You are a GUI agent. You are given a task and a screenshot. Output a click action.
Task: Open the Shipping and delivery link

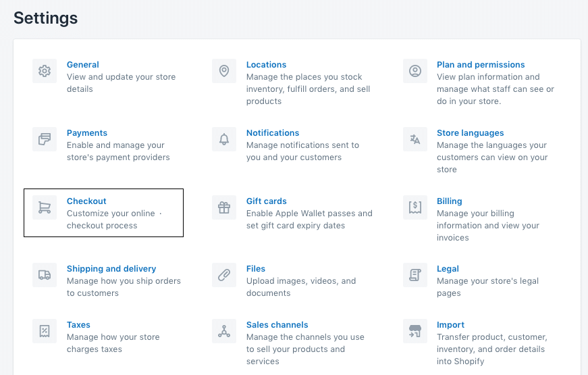pos(111,269)
